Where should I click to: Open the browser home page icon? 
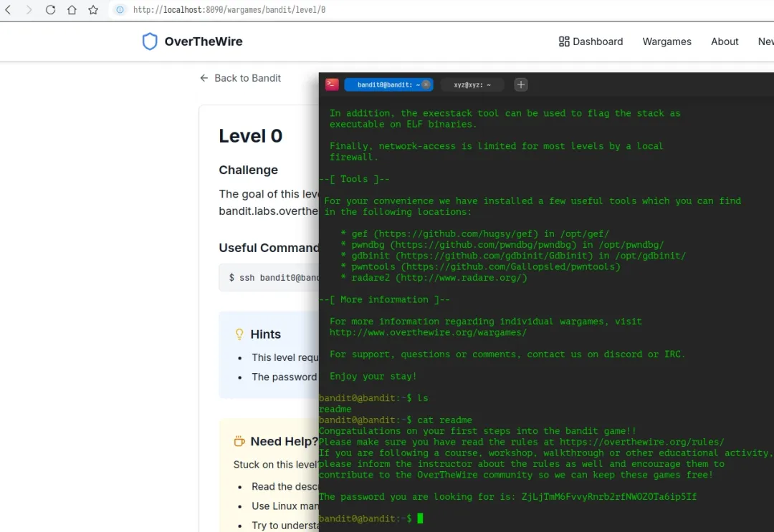72,10
